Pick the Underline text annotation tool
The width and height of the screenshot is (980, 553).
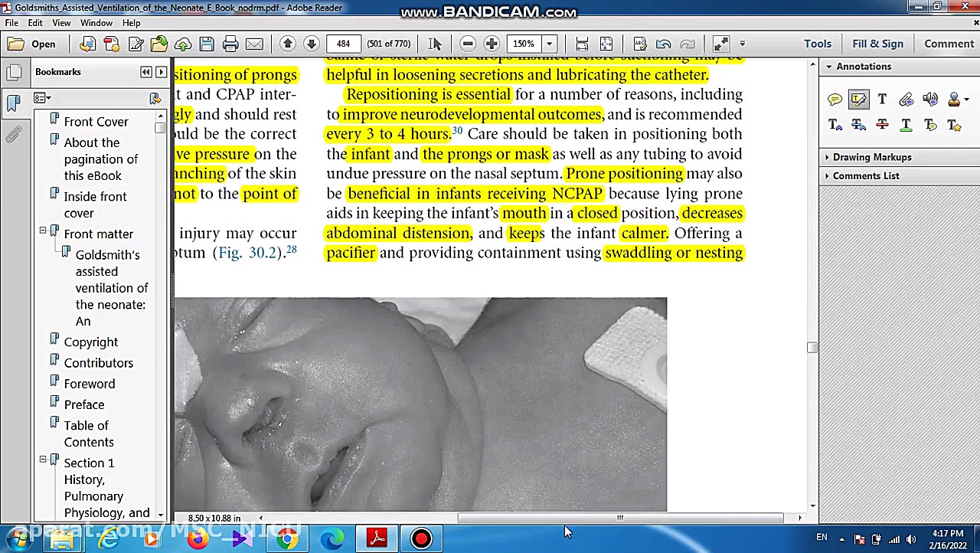click(906, 125)
